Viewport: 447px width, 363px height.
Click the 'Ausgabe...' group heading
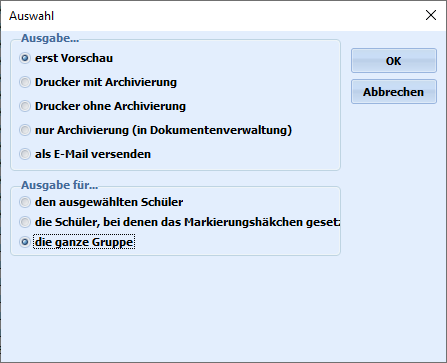coord(50,38)
